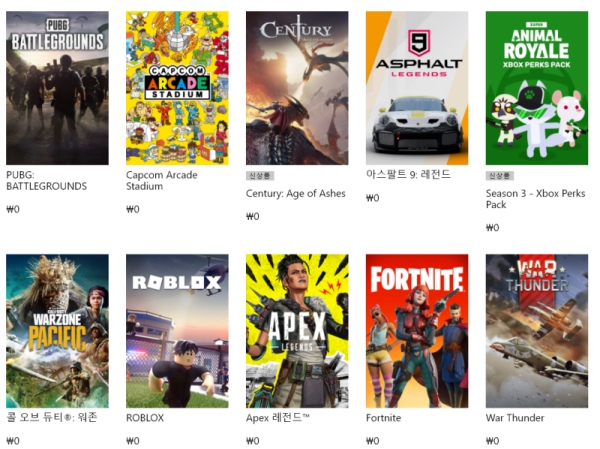Open the Apex Legends cover artwork
Image resolution: width=600 pixels, height=449 pixels.
point(297,331)
